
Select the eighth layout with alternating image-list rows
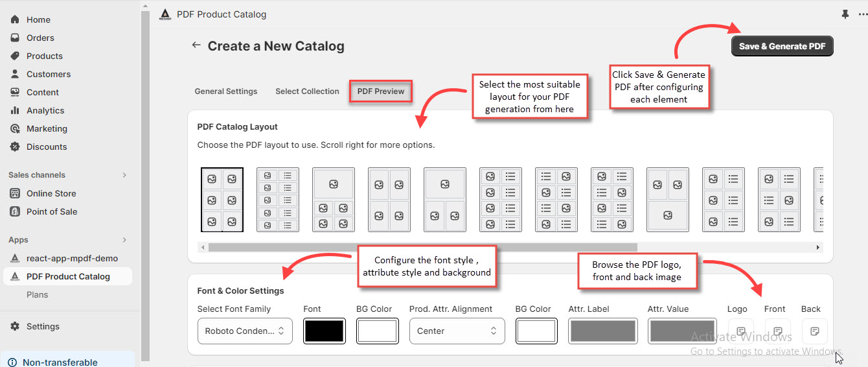(612, 200)
